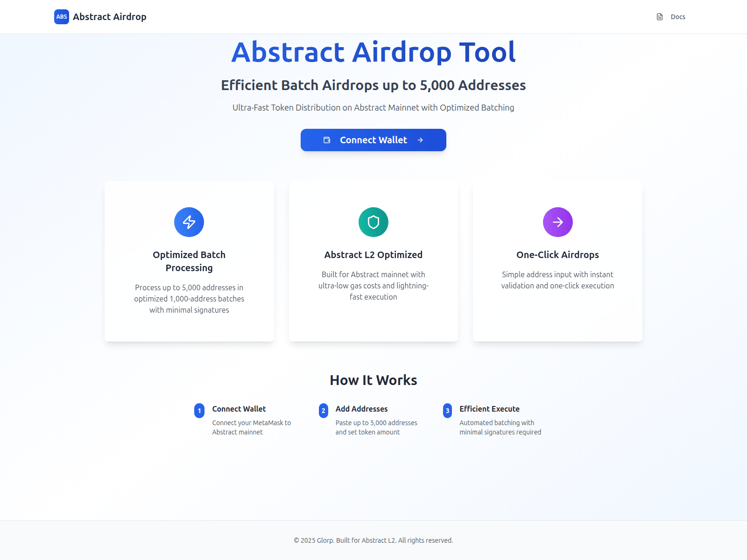Image resolution: width=747 pixels, height=560 pixels.
Task: Click the lightning bolt icon for Optimized Batch Processing
Action: click(189, 222)
